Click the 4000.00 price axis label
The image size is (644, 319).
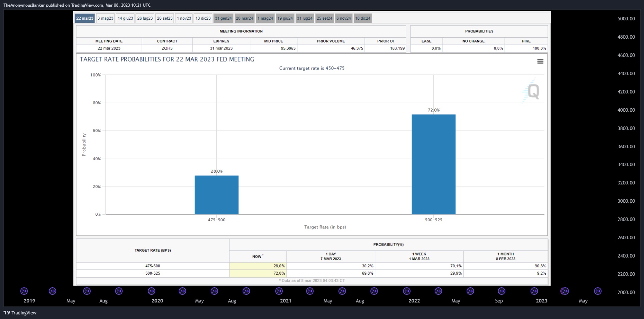[626, 110]
